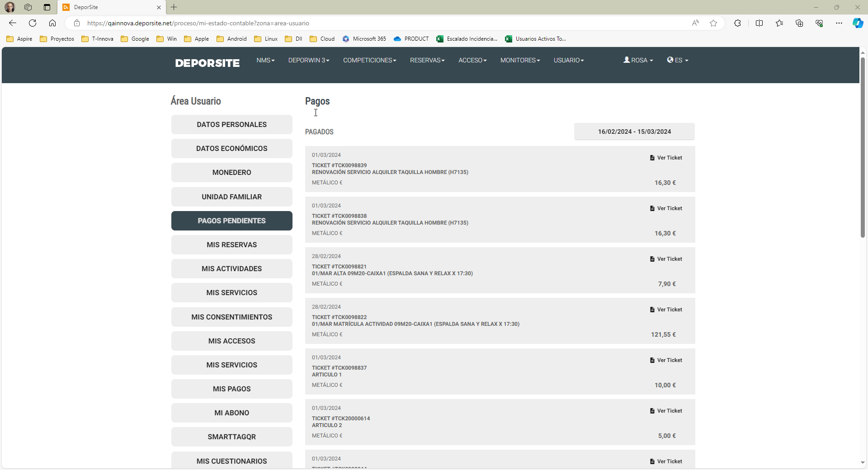Expand the DEPORWIN 3 dropdown menu
The height and width of the screenshot is (470, 868).
click(x=309, y=60)
